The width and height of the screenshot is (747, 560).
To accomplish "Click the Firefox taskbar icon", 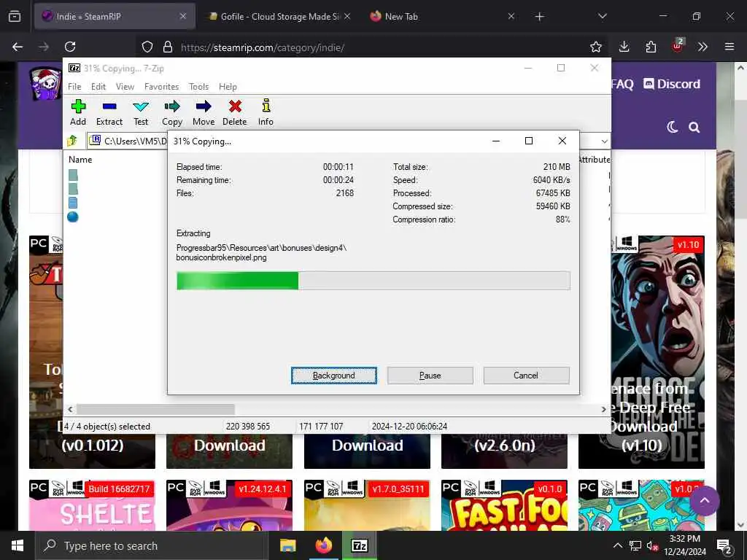I will (x=323, y=545).
